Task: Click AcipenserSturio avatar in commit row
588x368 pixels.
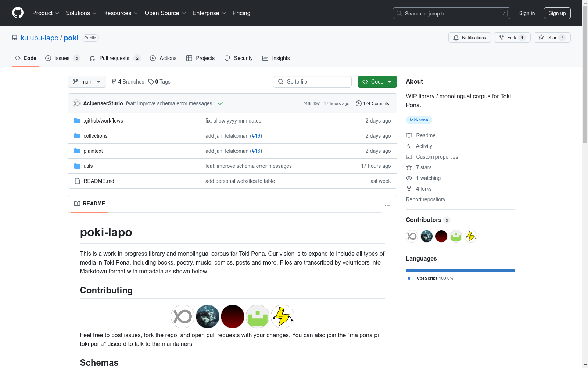Action: [77, 103]
